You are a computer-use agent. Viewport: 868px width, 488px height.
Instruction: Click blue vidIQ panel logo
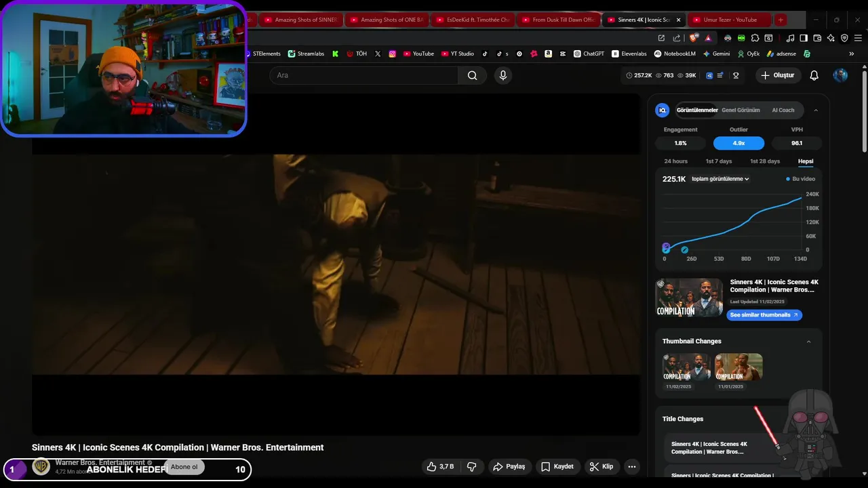[x=663, y=110]
